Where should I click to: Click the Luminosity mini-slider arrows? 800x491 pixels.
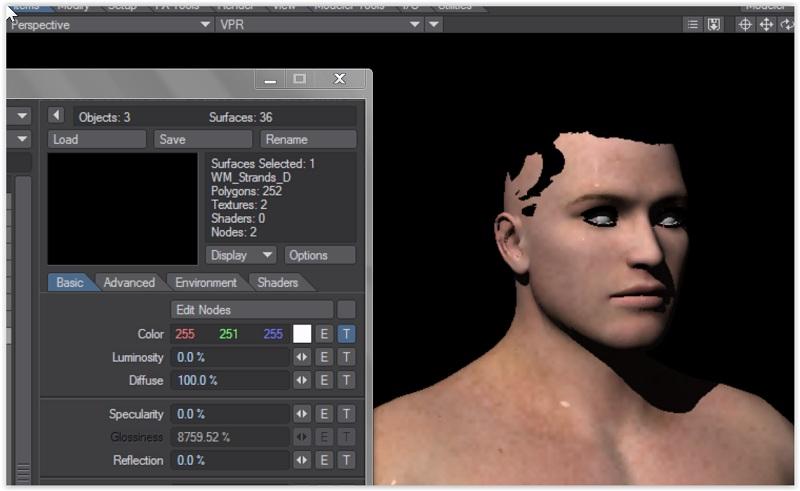(302, 357)
